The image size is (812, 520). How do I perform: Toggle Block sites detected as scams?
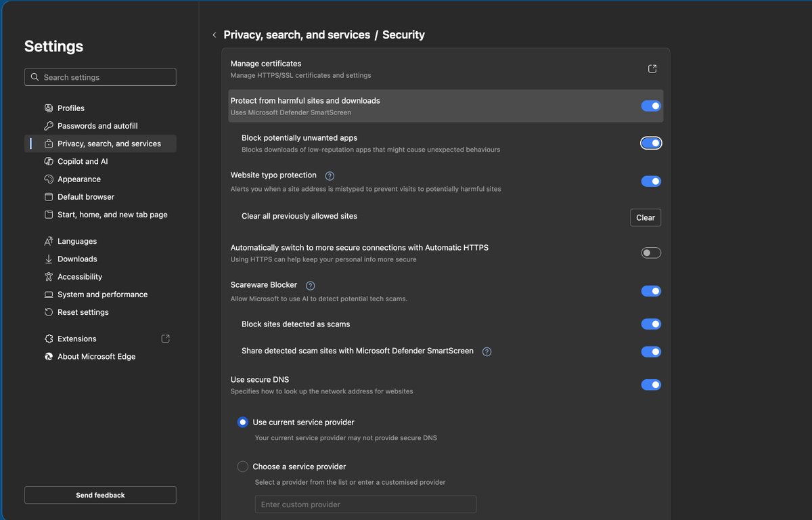pos(651,324)
